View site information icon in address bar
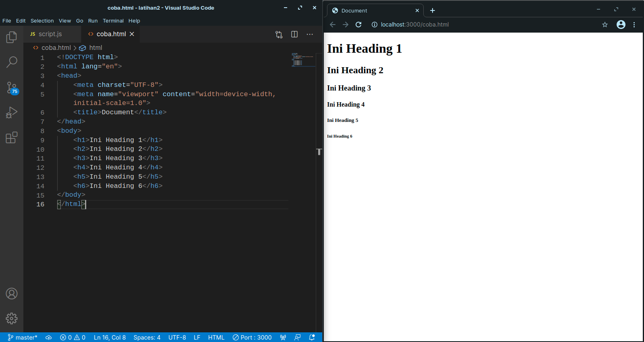Image resolution: width=644 pixels, height=342 pixels. point(374,25)
